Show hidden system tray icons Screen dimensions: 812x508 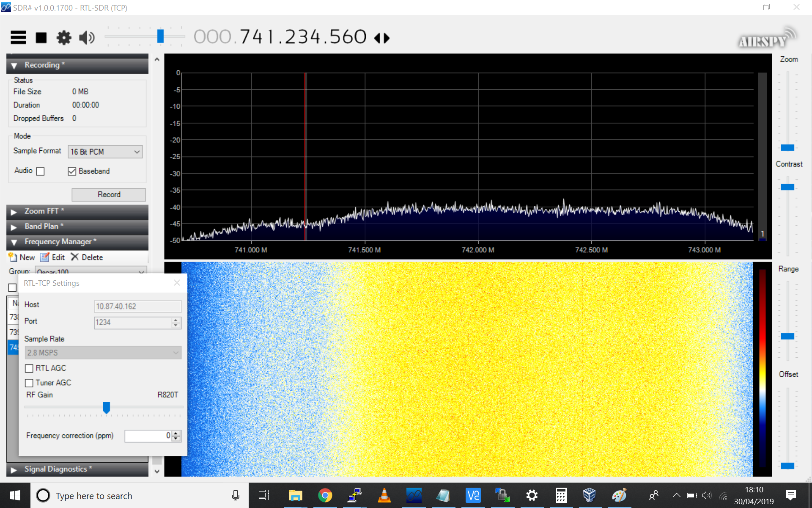676,495
